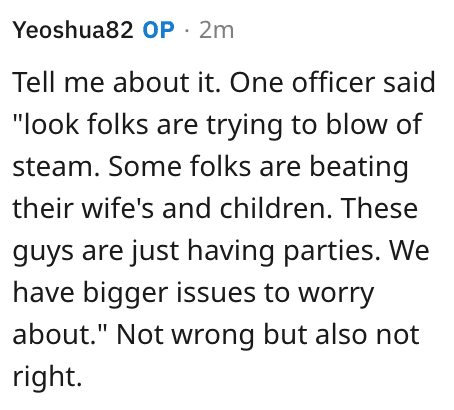This screenshot has height=410, width=454.
Task: Click the dot separator before the timestamp
Action: (x=187, y=31)
